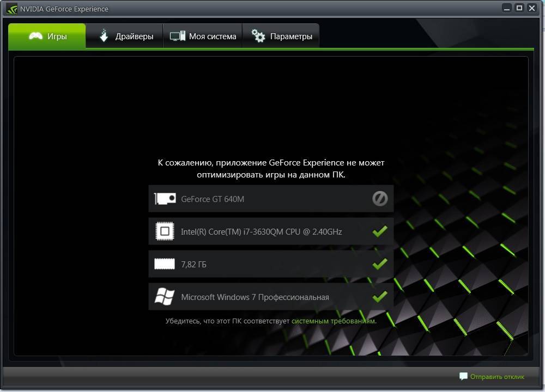Open the Игры tab

47,36
